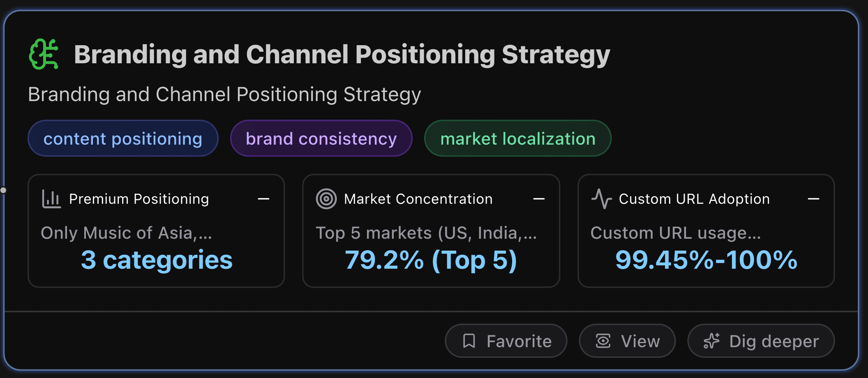Image resolution: width=868 pixels, height=378 pixels.
Task: Open the Branding and Channel Positioning Strategy title
Action: click(x=342, y=54)
